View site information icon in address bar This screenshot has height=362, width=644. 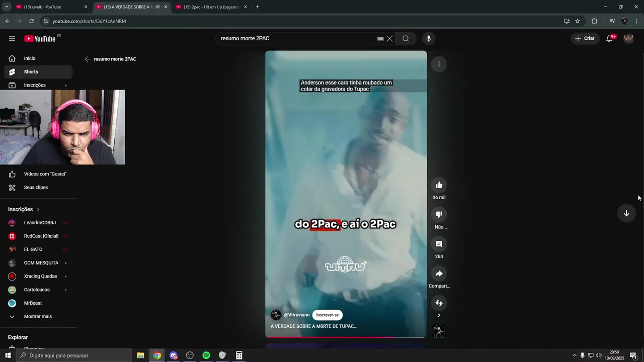[46, 21]
